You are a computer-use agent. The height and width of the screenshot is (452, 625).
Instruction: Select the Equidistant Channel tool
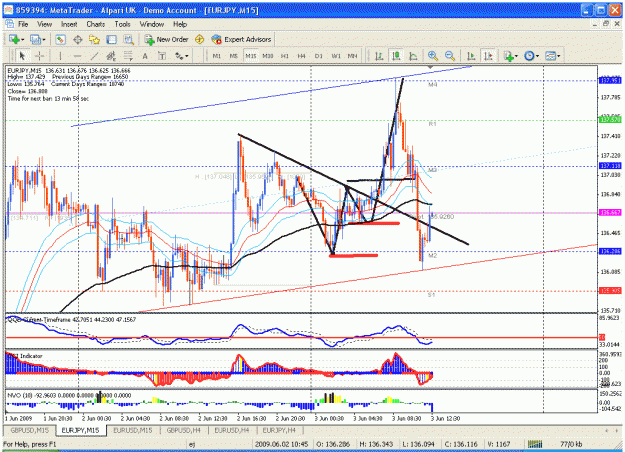[x=111, y=56]
